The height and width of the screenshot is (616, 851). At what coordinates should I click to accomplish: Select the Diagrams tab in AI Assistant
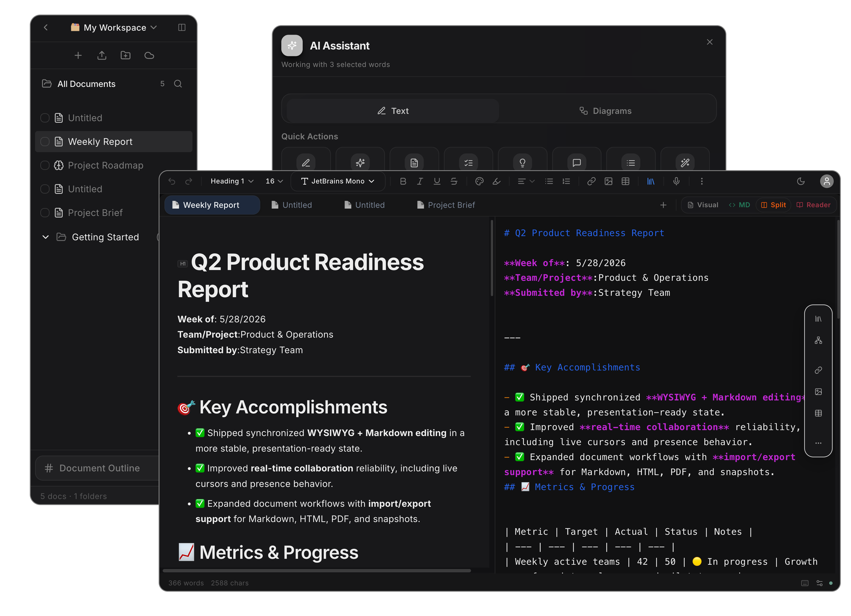(x=606, y=111)
